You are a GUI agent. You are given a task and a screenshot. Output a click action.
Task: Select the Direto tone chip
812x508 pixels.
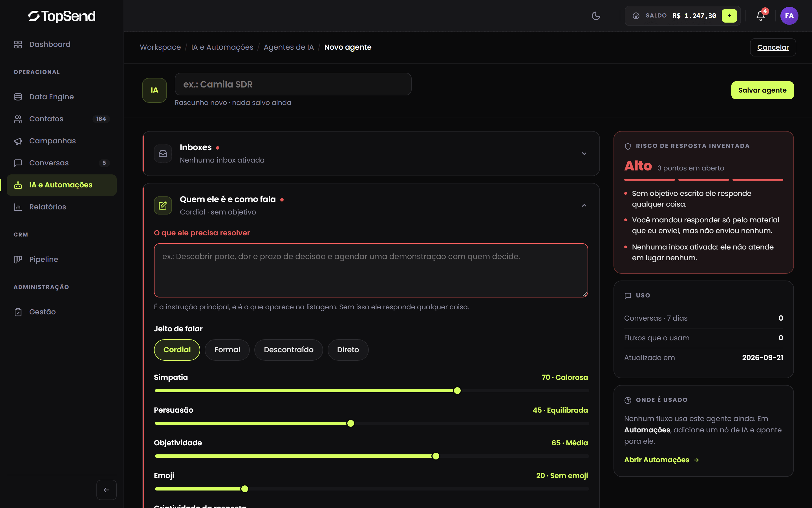point(348,350)
